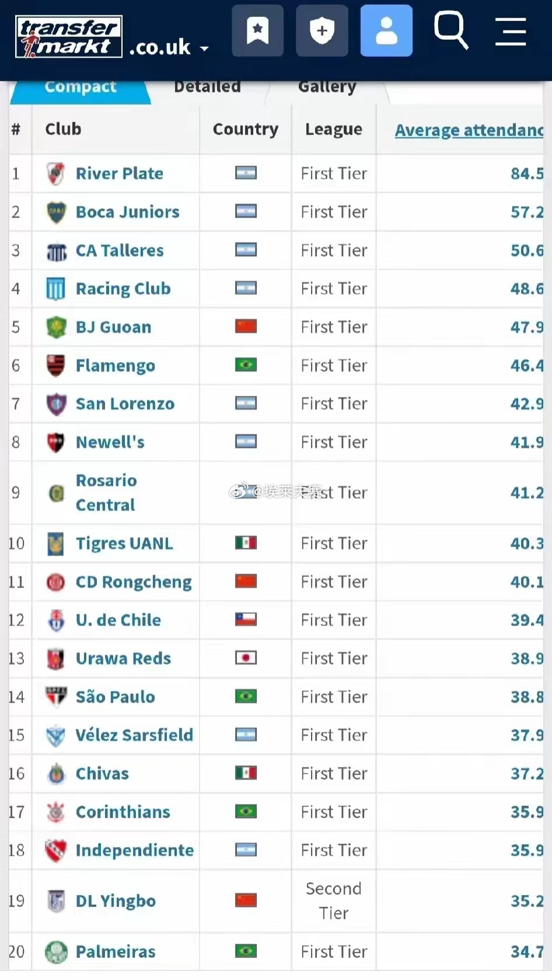Screen dimensions: 552x980
Task: Switch to the Compact tab
Action: point(81,87)
